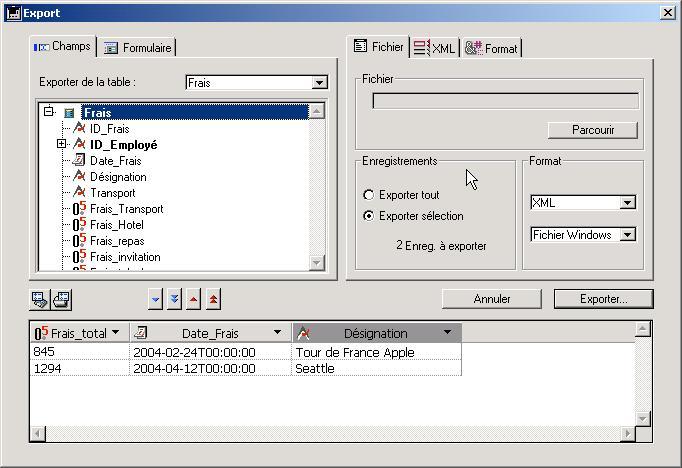The image size is (682, 468).
Task: Select the Date_Frais field icon in tree
Action: pos(80,161)
